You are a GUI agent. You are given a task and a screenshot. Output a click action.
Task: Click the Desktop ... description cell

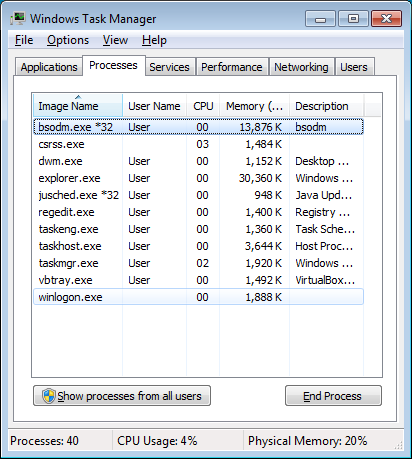click(322, 161)
